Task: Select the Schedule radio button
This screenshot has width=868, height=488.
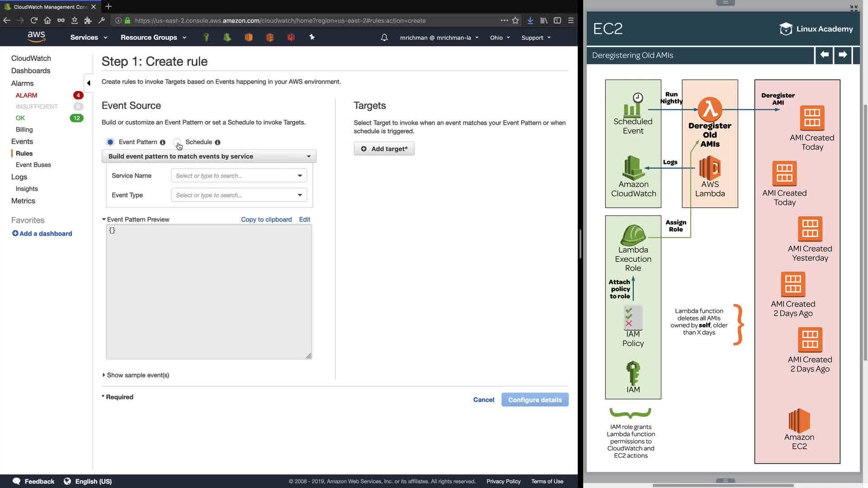Action: pos(177,142)
